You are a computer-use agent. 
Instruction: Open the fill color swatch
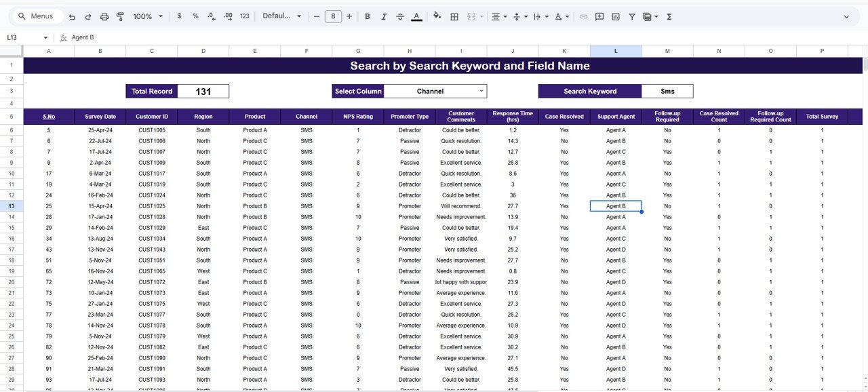coord(437,16)
